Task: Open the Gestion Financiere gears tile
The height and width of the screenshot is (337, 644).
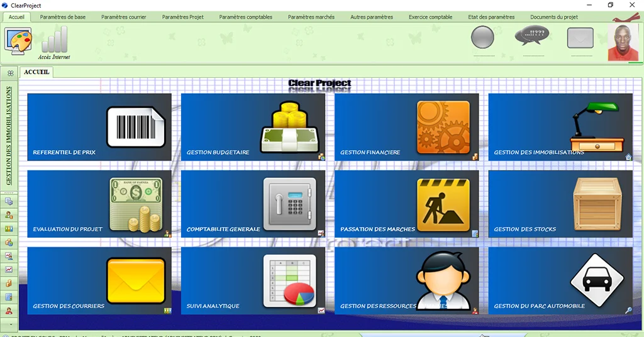Action: pyautogui.click(x=407, y=127)
